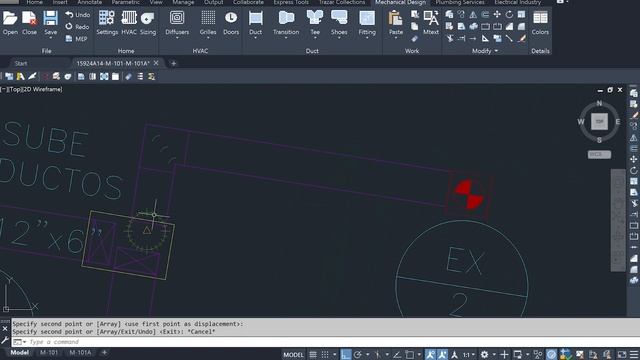Click the Paste icon in Work panel
This screenshot has height=360, width=640.
tap(395, 18)
